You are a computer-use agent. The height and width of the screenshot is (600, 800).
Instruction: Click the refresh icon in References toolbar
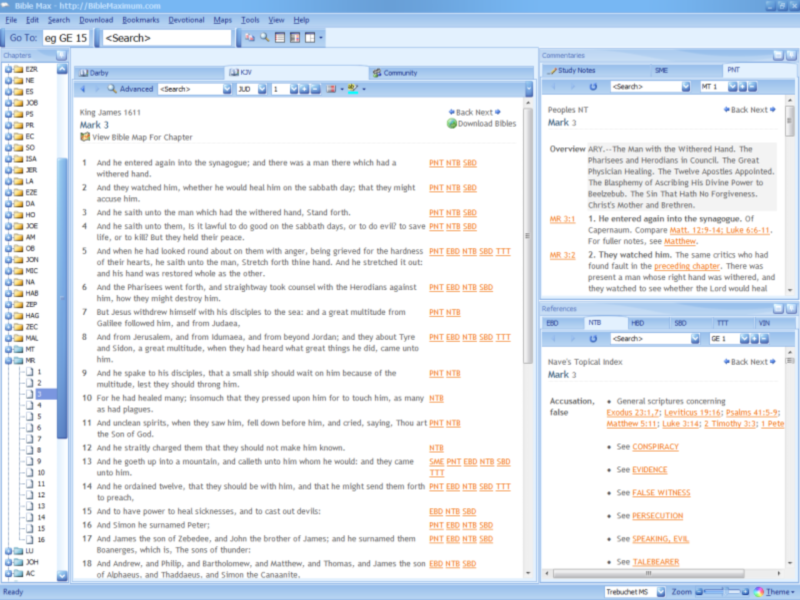click(x=592, y=339)
